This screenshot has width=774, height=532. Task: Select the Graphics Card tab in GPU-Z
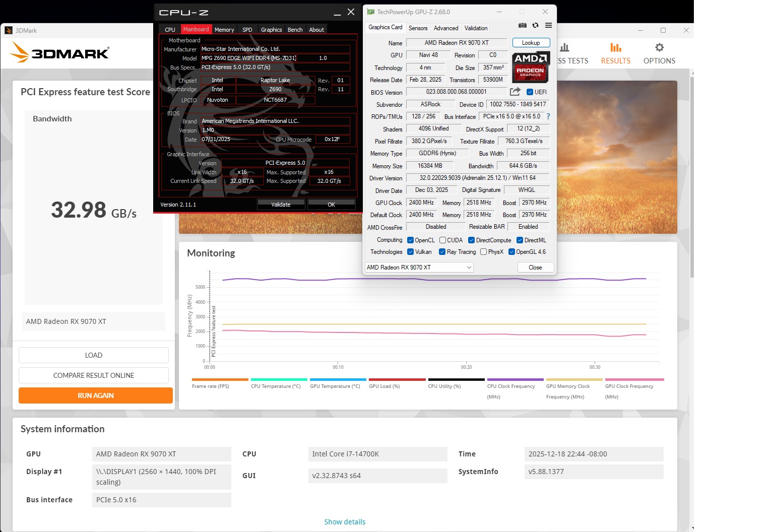tap(385, 28)
